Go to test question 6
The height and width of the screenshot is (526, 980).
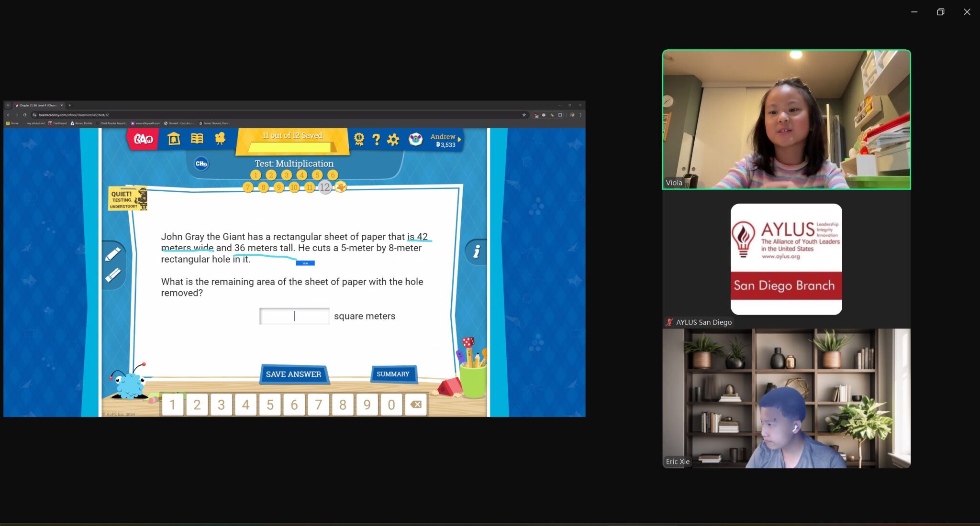pyautogui.click(x=333, y=175)
